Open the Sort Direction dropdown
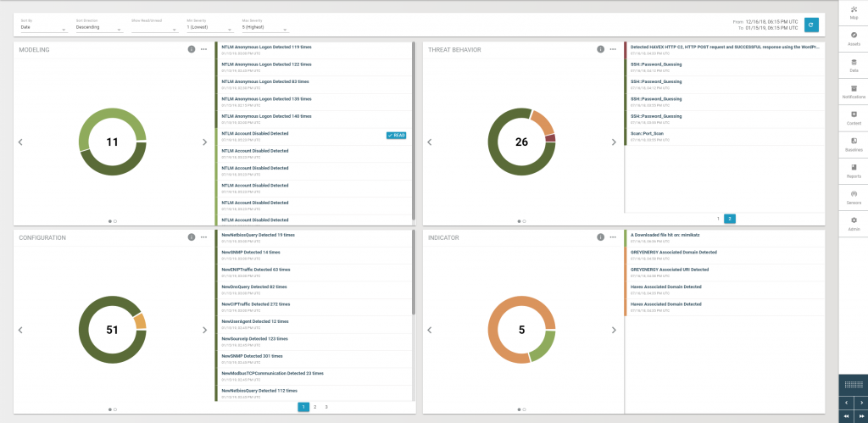868x423 pixels. pyautogui.click(x=99, y=26)
